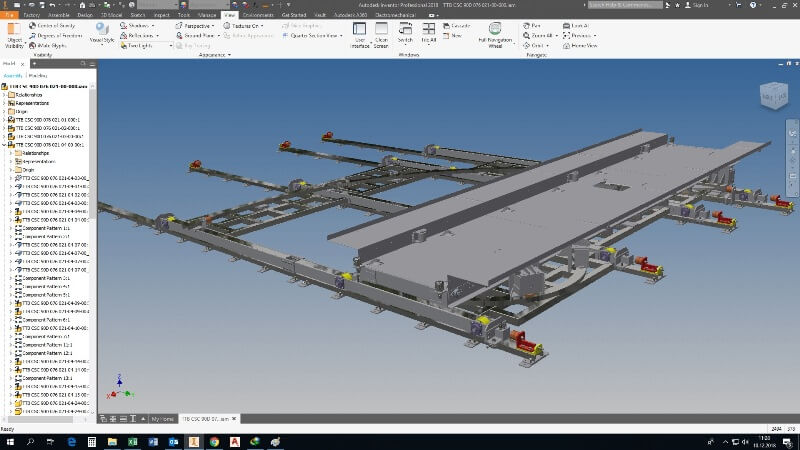This screenshot has width=800, height=450.
Task: Expand the top-level Origin folder
Action: [x=5, y=111]
